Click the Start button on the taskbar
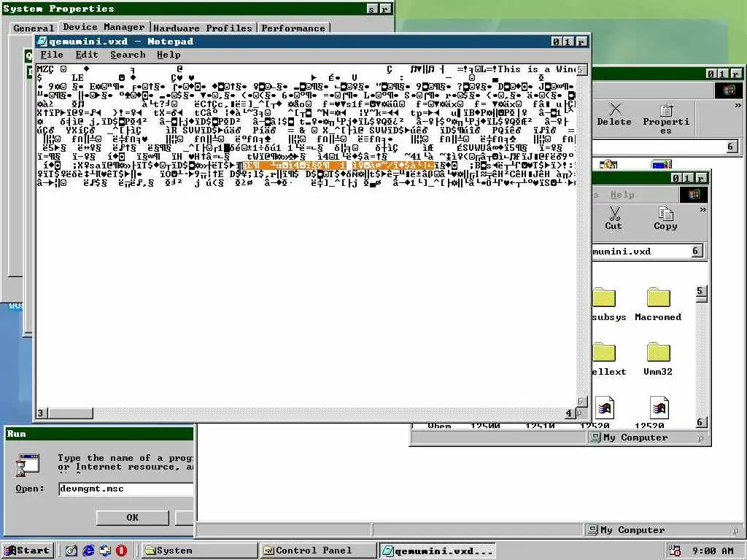Viewport: 747px width, 560px height. click(x=27, y=551)
